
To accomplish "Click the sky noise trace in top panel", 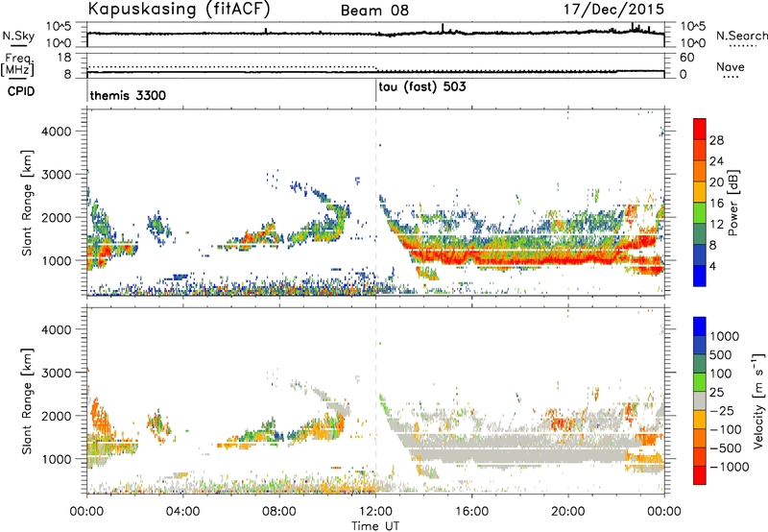I will pyautogui.click(x=375, y=34).
